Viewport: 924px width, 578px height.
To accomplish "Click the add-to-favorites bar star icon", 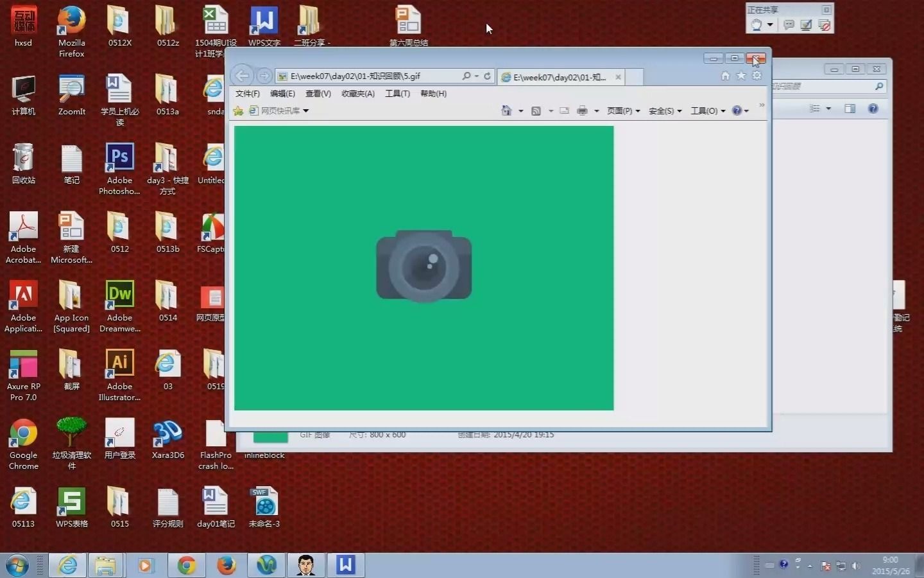I will [x=238, y=111].
